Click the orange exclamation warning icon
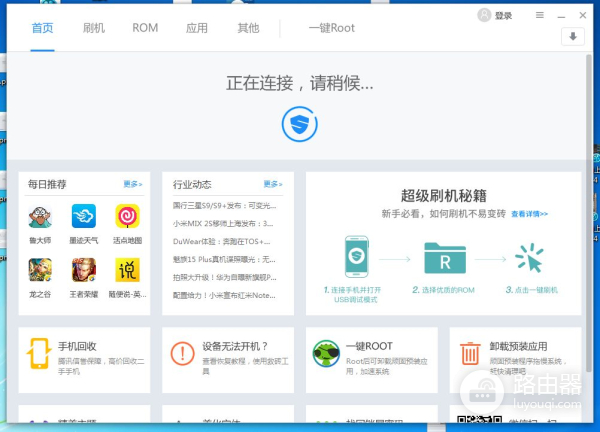Image resolution: width=600 pixels, height=432 pixels. tap(183, 353)
